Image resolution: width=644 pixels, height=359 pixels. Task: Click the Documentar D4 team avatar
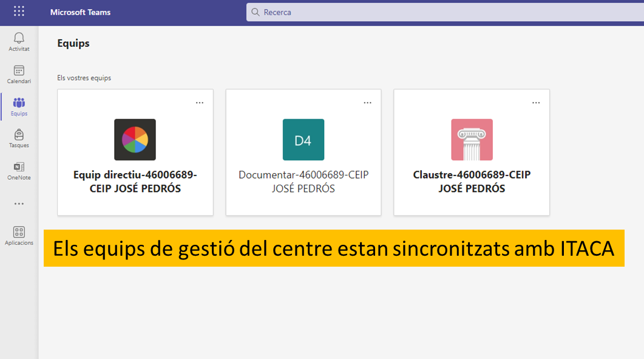303,140
